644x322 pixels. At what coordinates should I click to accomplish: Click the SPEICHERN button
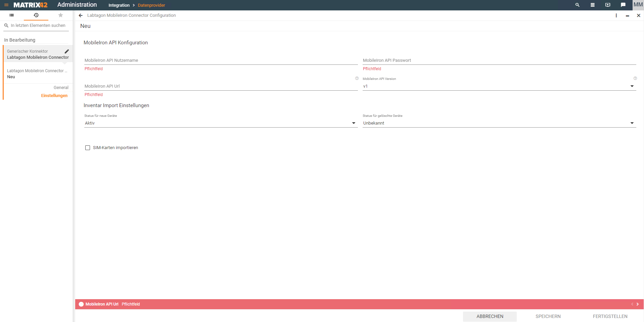point(548,316)
